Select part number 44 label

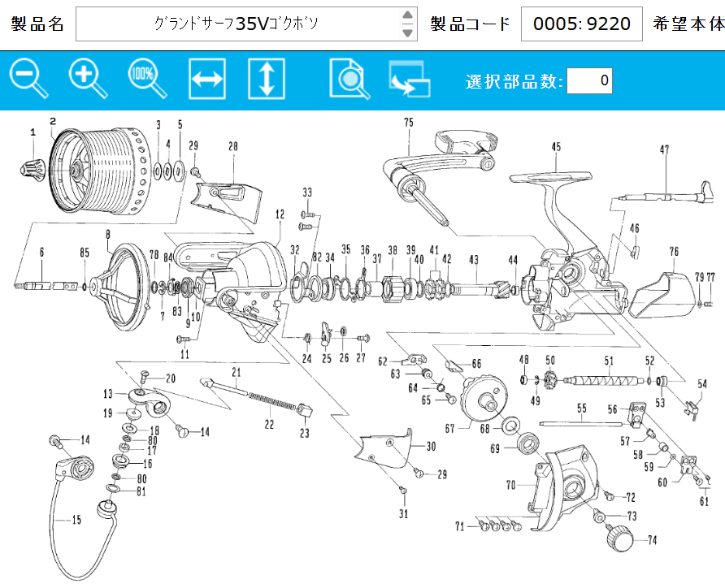513,260
